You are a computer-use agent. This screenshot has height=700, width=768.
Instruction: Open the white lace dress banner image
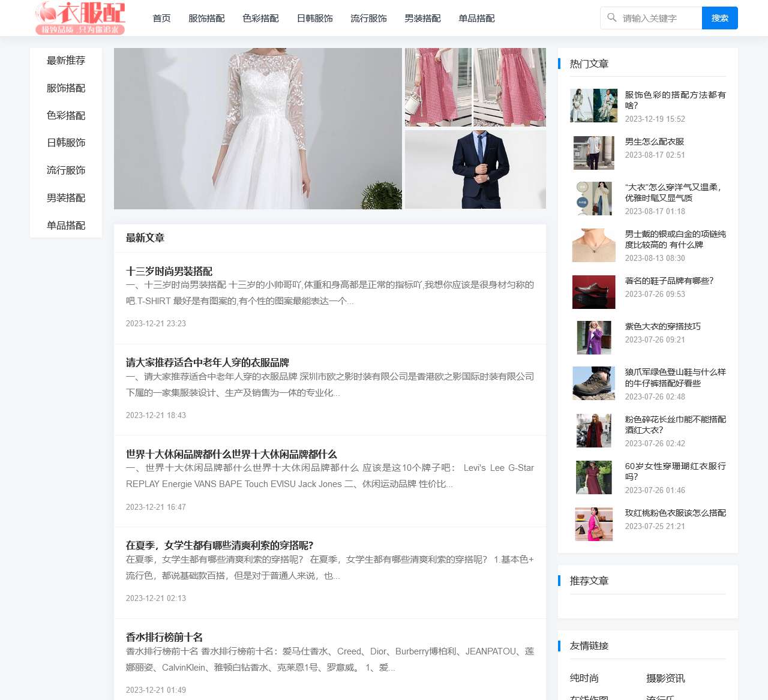click(x=258, y=128)
